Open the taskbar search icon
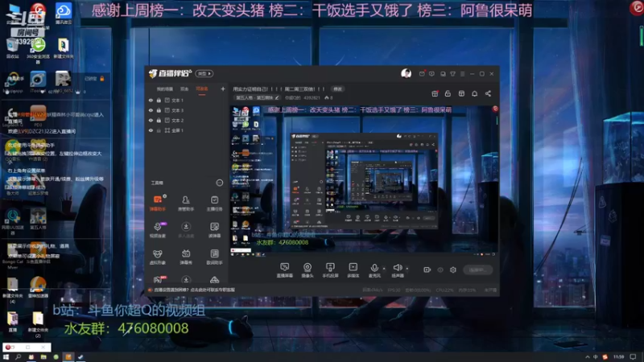This screenshot has height=362, width=644. [x=18, y=357]
